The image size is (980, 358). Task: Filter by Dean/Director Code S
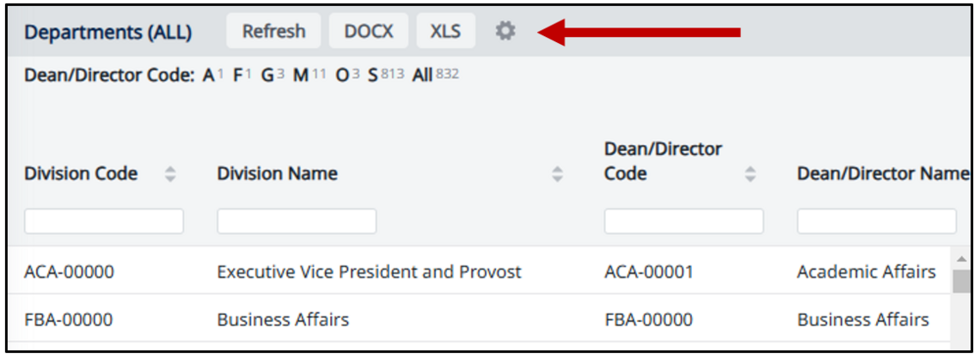(x=373, y=76)
